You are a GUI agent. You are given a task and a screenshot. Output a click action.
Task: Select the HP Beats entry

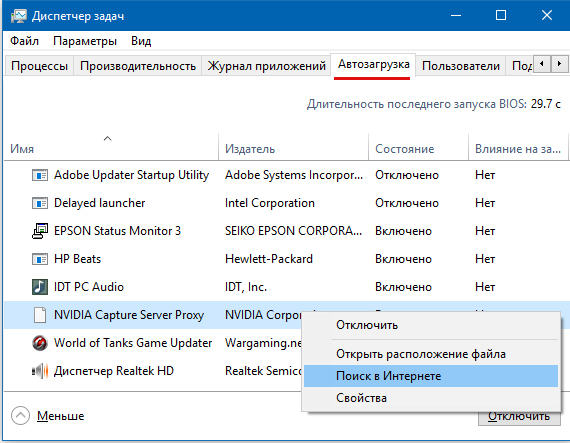[77, 259]
